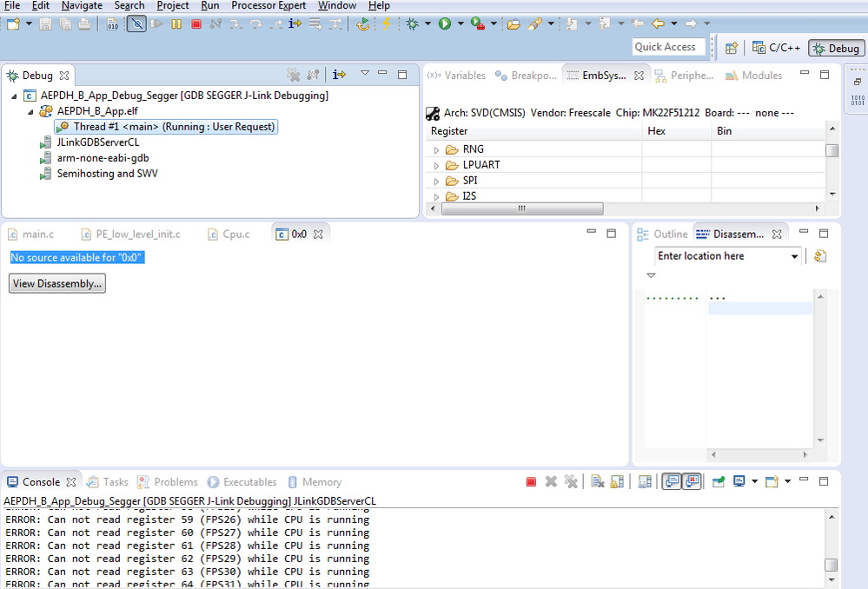The image size is (868, 589).
Task: Click Instruction Stepping icon in Debug view
Action: coord(339,74)
